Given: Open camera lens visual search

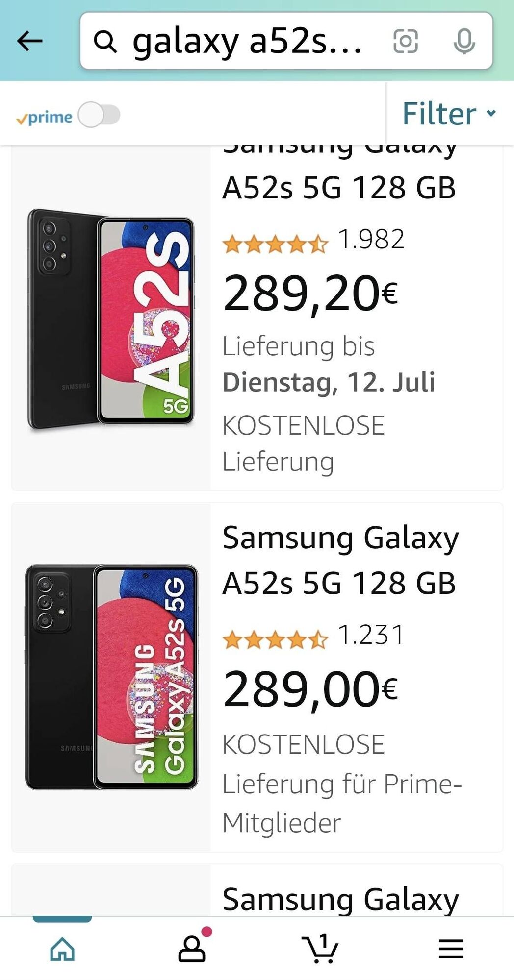Looking at the screenshot, I should [406, 41].
